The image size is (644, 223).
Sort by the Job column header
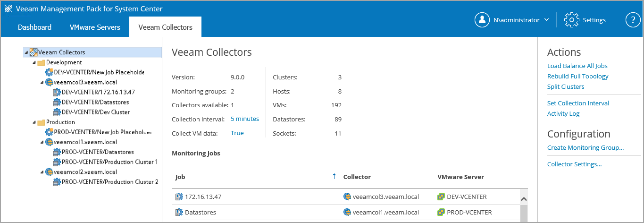[180, 177]
